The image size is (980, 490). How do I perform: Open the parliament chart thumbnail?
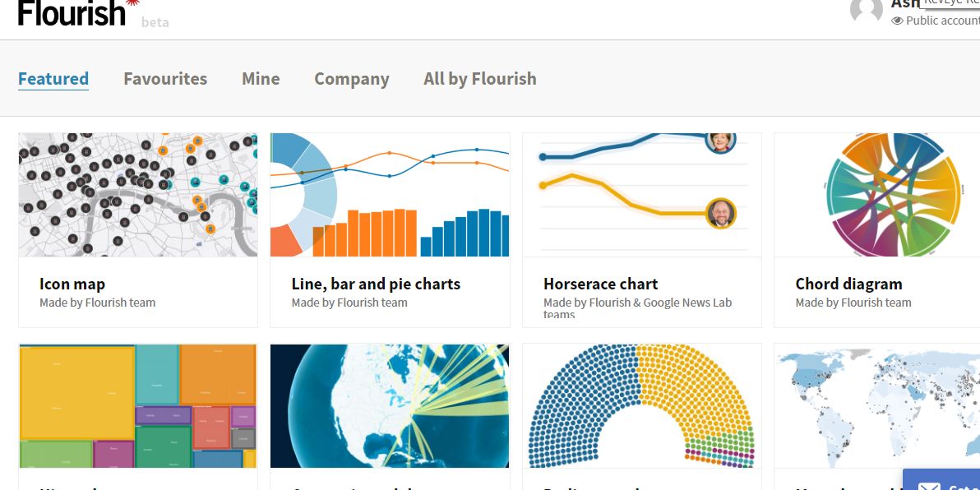(642, 405)
